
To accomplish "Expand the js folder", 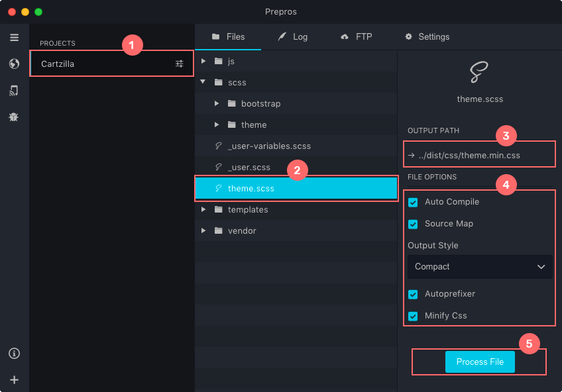I will 203,61.
